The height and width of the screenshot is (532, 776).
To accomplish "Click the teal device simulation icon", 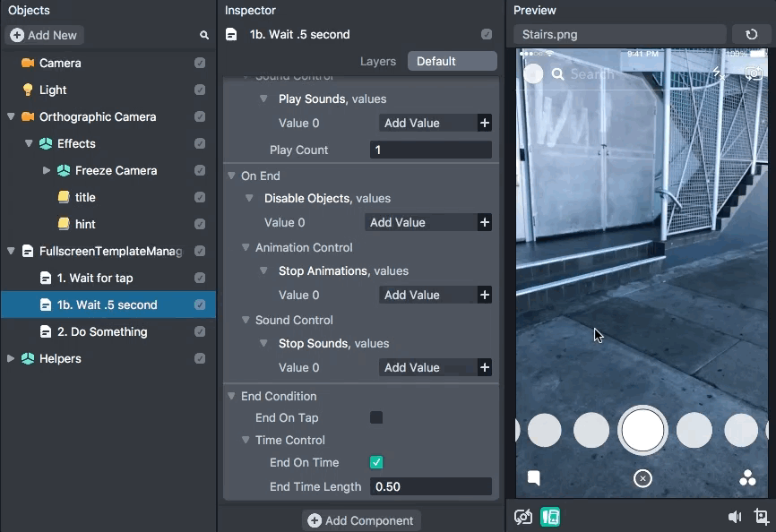I will [550, 517].
